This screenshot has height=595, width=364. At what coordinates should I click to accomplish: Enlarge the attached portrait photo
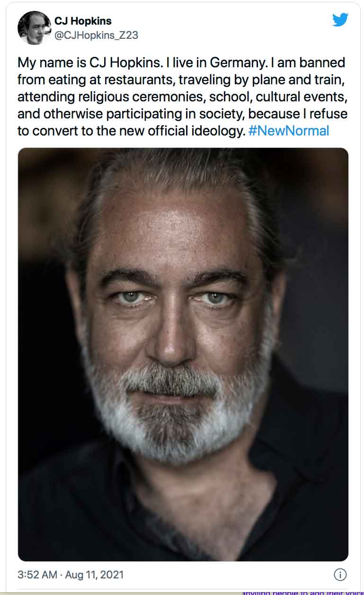[x=183, y=354]
